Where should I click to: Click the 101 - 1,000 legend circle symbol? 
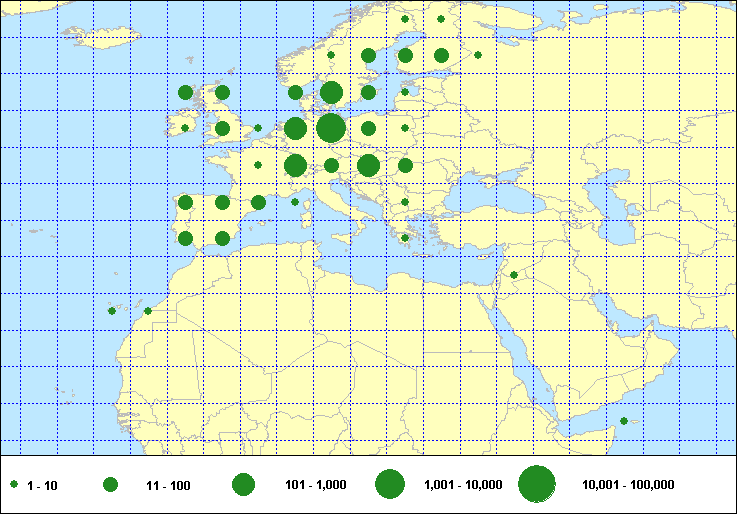pos(243,485)
